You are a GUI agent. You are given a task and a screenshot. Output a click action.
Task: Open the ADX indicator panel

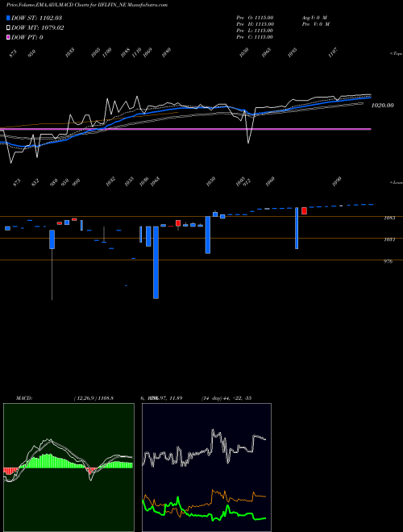coord(206,468)
